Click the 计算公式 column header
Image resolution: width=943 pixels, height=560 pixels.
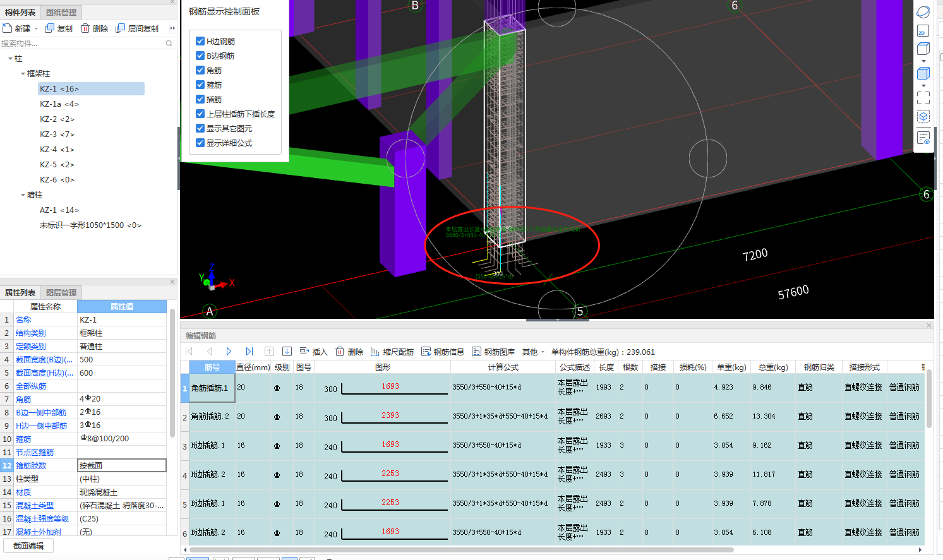coord(503,367)
